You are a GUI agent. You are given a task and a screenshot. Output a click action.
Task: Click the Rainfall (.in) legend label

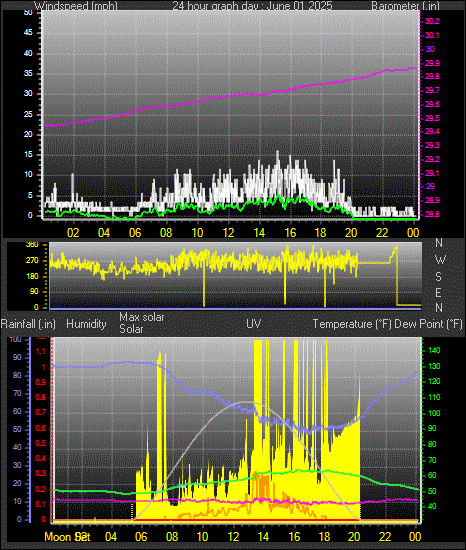click(28, 324)
